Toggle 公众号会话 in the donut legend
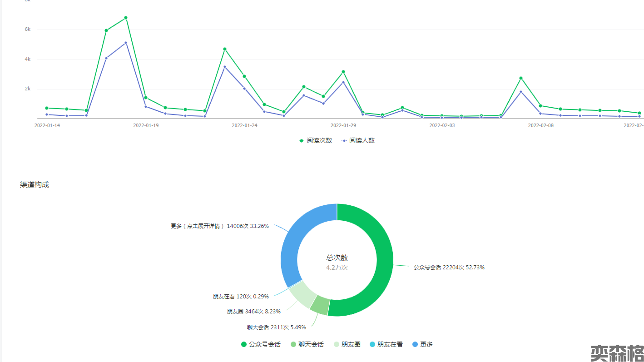 pos(261,344)
